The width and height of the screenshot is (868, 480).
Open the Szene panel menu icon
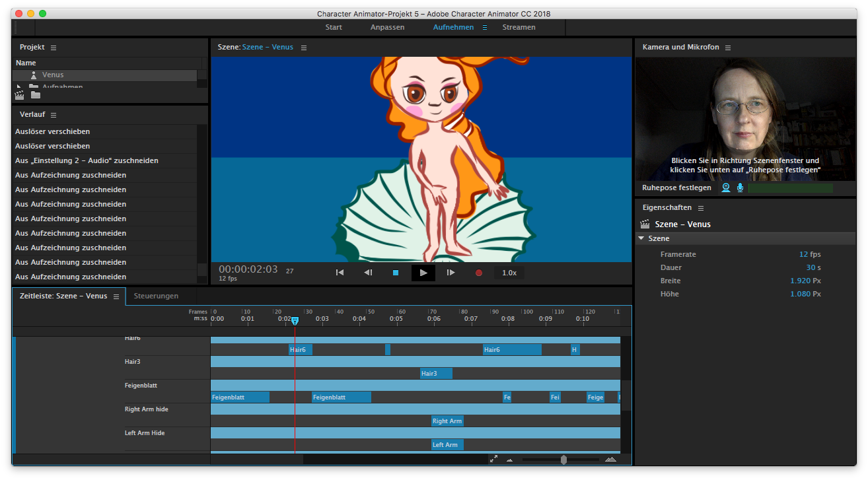pos(304,48)
